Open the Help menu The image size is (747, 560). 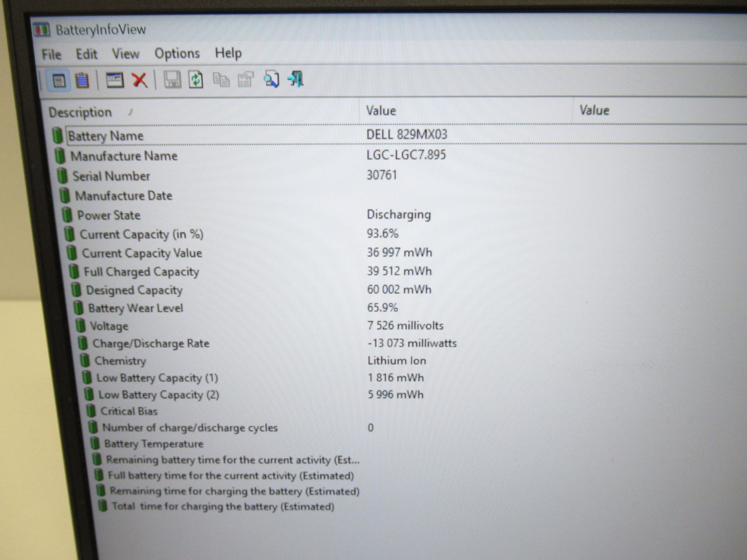[x=228, y=53]
